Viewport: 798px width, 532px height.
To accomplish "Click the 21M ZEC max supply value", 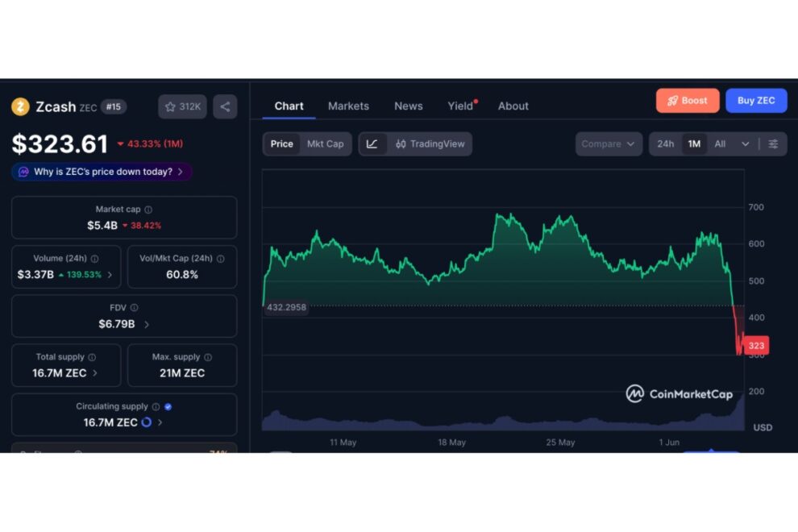I will [181, 373].
